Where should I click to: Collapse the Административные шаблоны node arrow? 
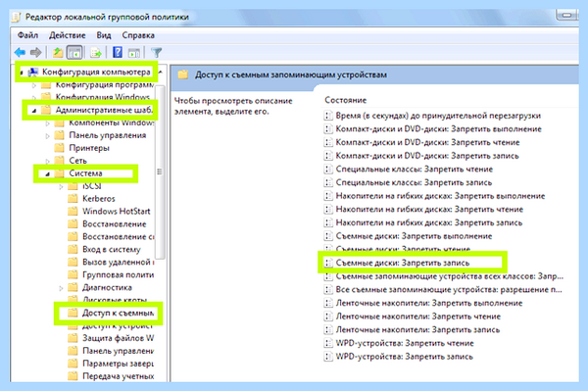tap(33, 111)
